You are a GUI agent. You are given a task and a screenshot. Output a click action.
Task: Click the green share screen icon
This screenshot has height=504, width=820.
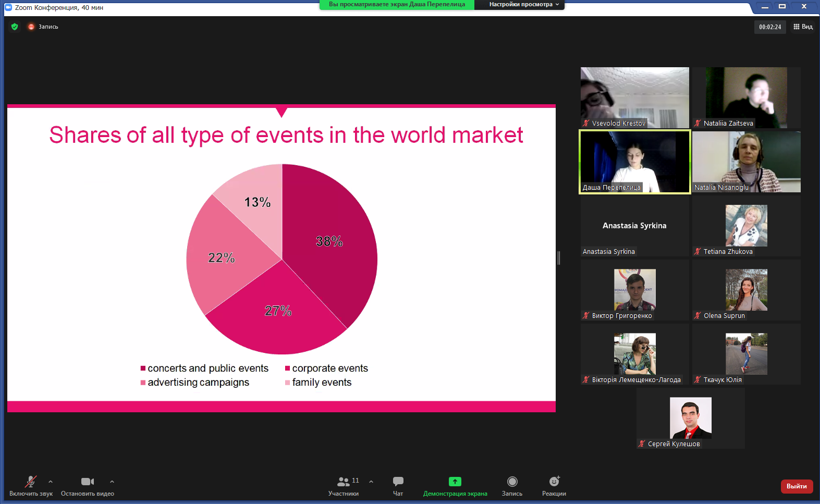[x=455, y=482]
